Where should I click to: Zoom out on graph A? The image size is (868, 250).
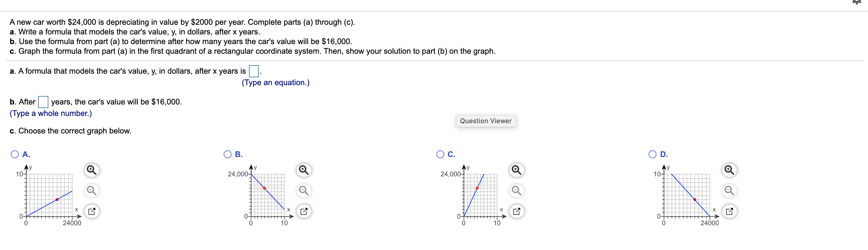pos(92,191)
